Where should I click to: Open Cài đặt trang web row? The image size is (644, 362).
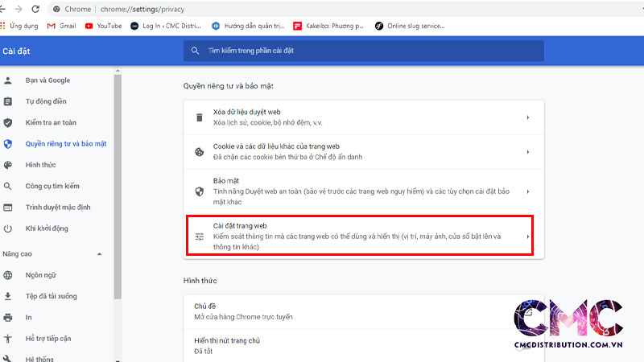[364, 237]
